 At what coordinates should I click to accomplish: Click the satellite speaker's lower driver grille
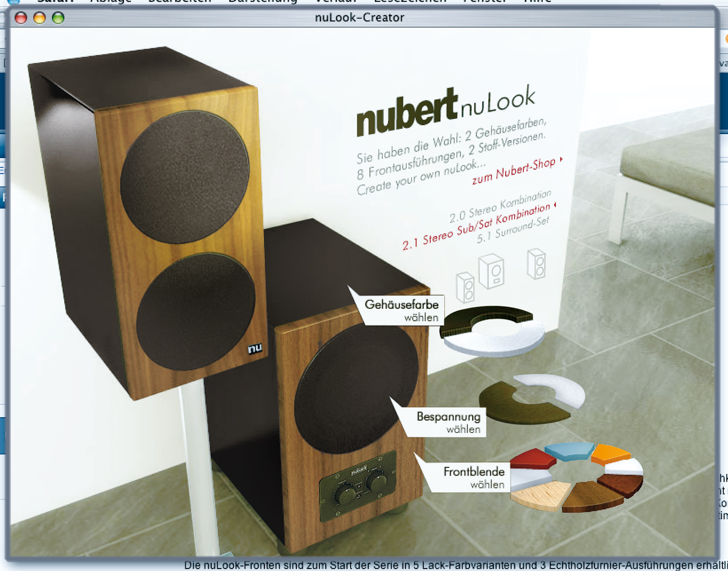click(x=196, y=312)
